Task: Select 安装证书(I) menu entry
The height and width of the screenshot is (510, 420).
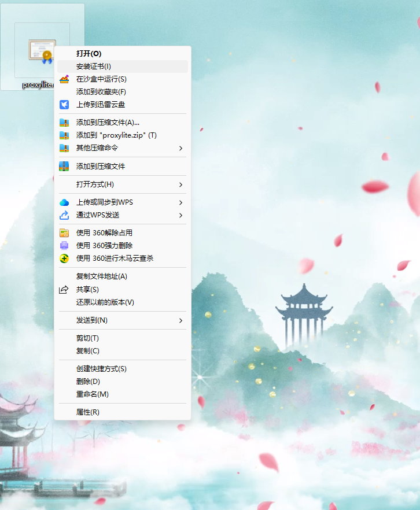Action: click(x=122, y=66)
